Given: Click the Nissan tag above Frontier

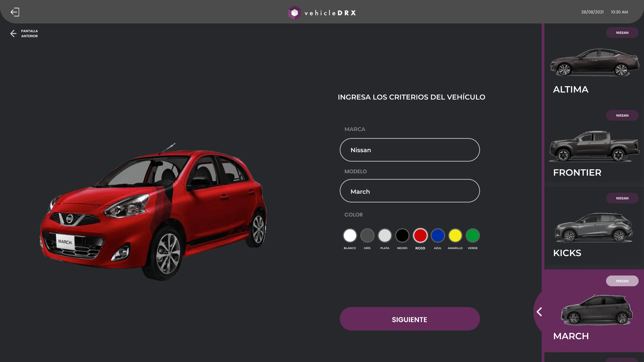Looking at the screenshot, I should pos(622,115).
